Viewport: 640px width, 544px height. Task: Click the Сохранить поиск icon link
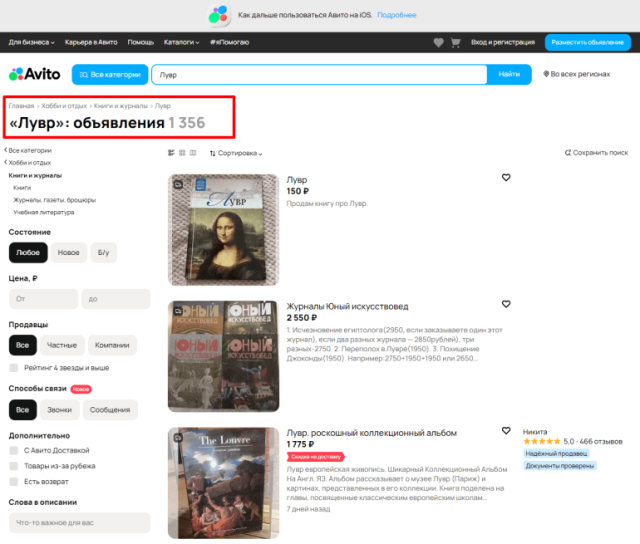point(596,153)
